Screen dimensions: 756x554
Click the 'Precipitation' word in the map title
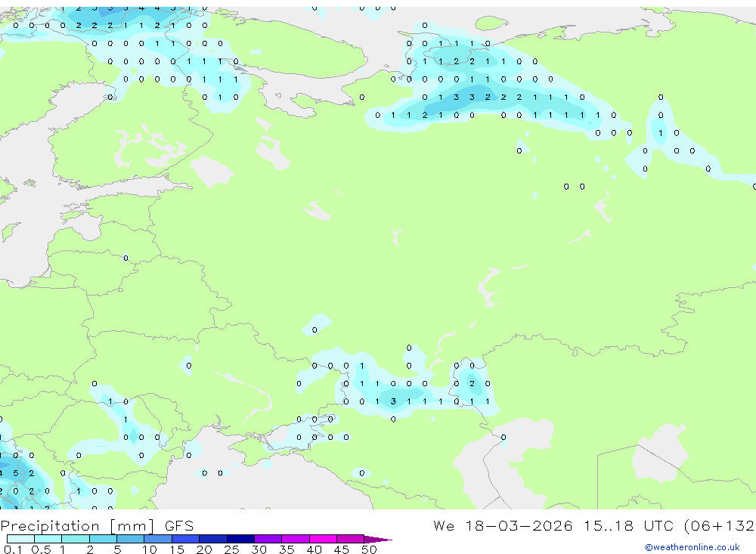(x=50, y=525)
